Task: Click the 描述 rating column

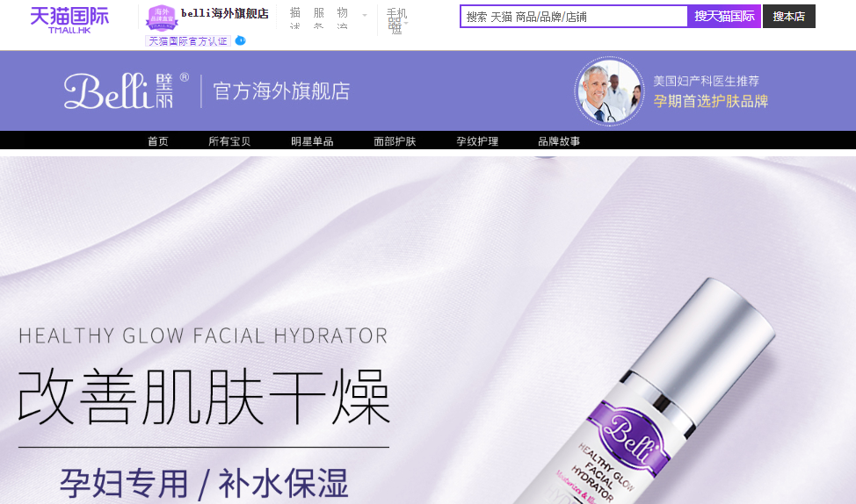Action: point(294,18)
